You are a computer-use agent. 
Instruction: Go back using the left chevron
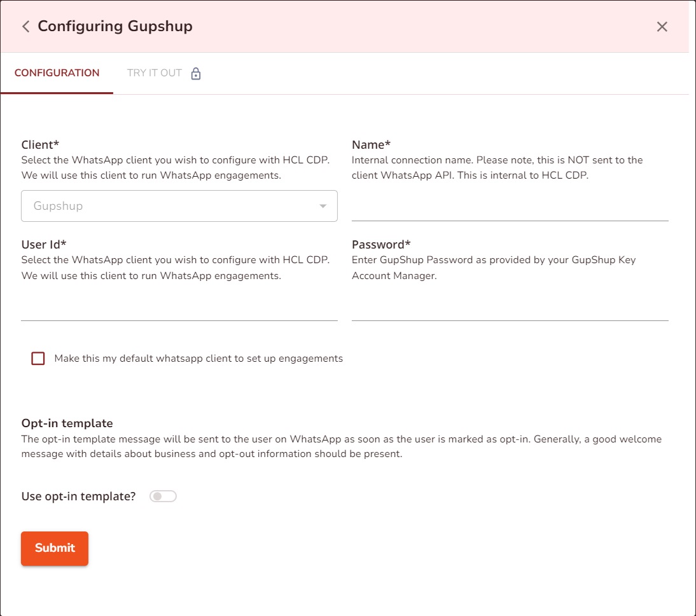(25, 27)
